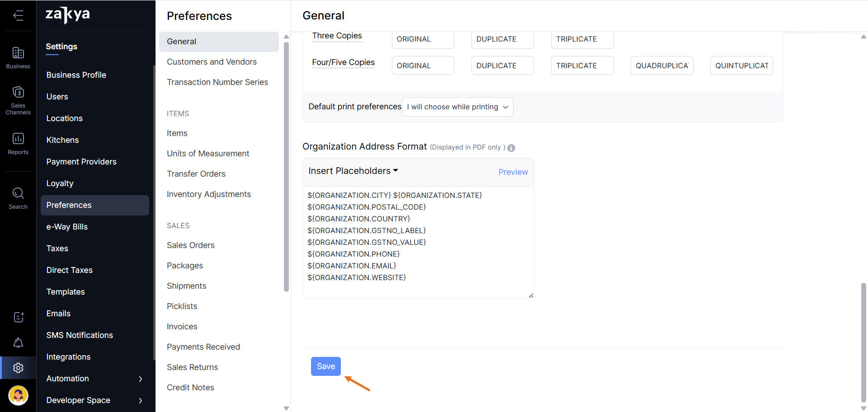
Task: Open the notifications bell icon
Action: pyautogui.click(x=18, y=343)
